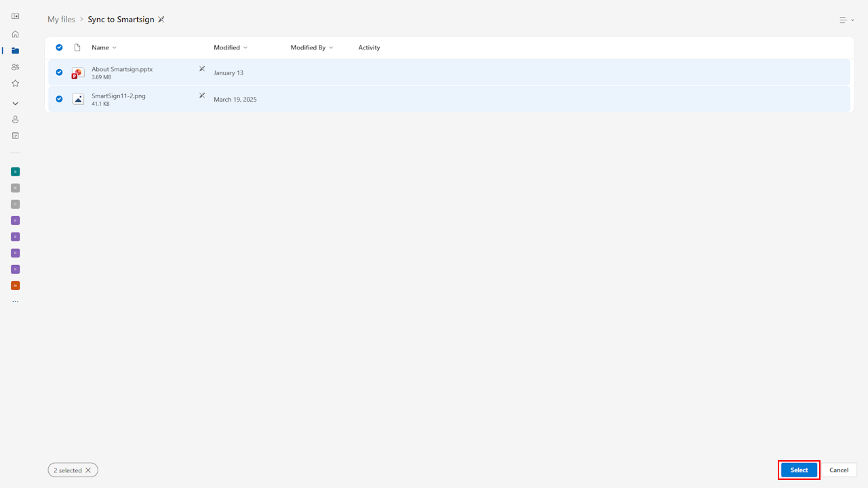The image size is (868, 488).
Task: Expand the view options dropdown at top right
Action: pos(846,20)
